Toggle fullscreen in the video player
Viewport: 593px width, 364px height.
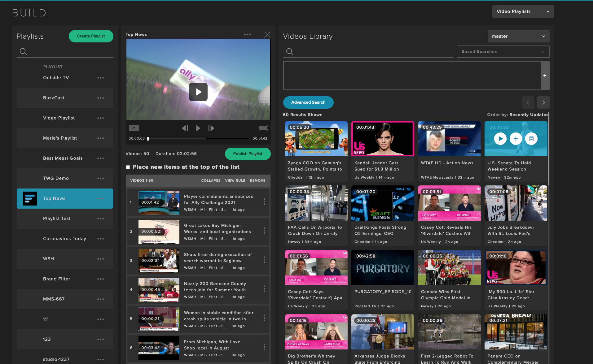pos(263,128)
